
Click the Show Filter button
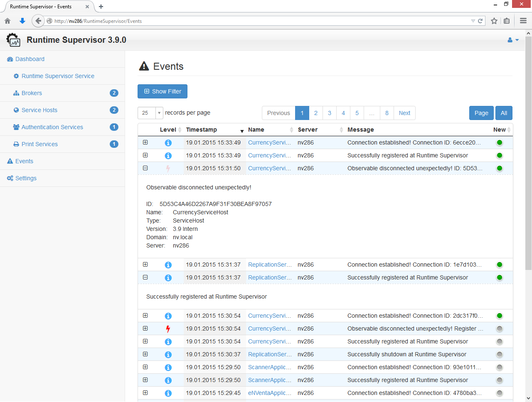tap(162, 91)
